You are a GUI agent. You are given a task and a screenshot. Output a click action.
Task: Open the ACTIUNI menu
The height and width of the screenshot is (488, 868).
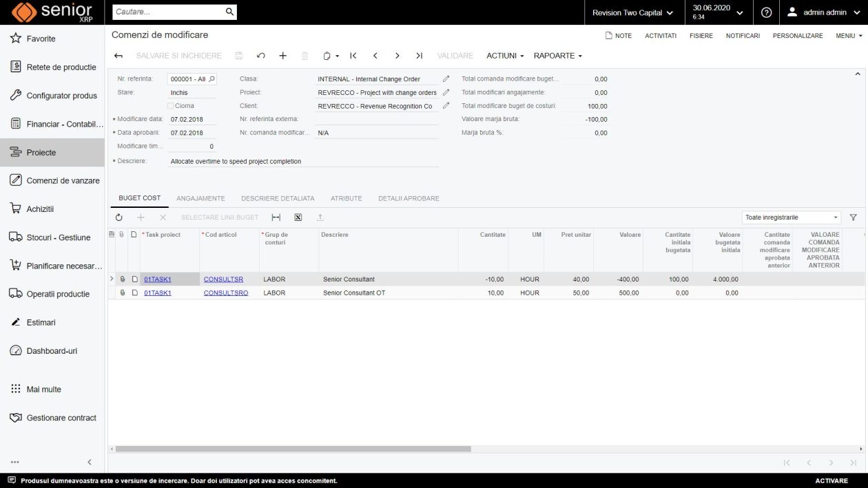pos(503,56)
